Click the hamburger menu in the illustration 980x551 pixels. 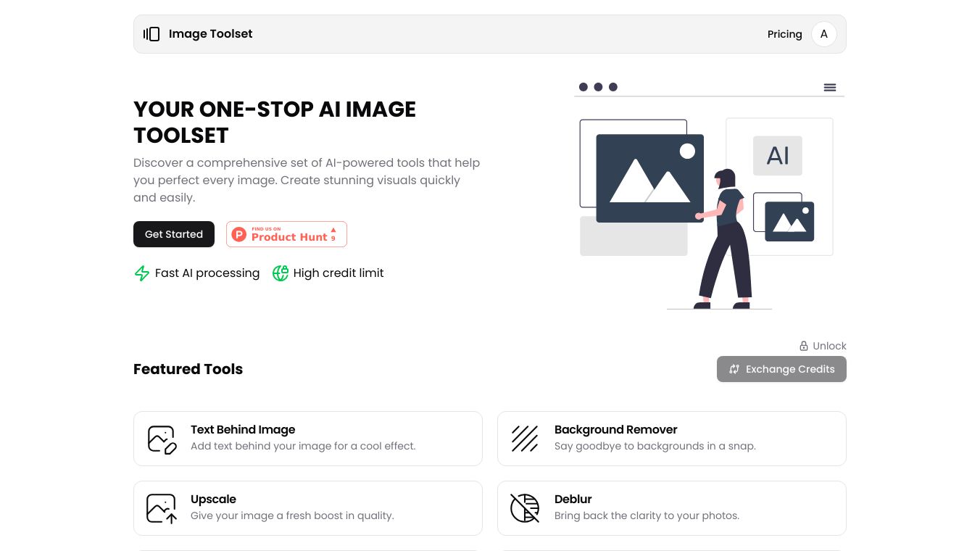830,88
